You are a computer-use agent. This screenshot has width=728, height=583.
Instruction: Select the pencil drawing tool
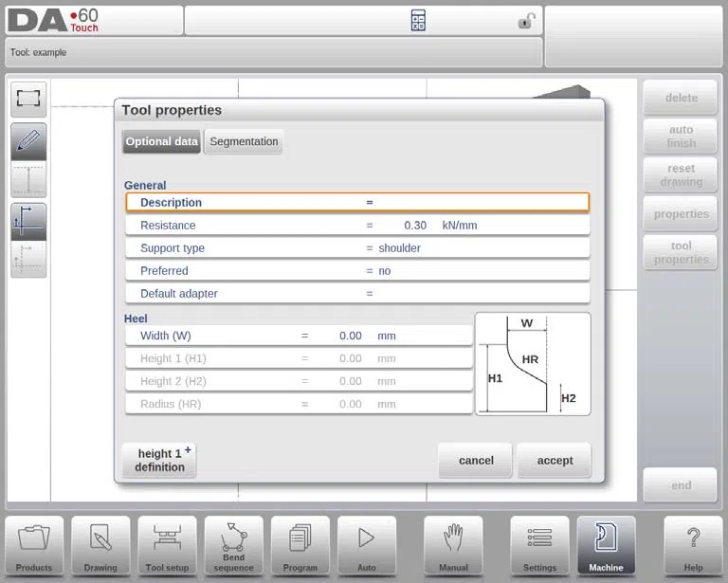28,141
